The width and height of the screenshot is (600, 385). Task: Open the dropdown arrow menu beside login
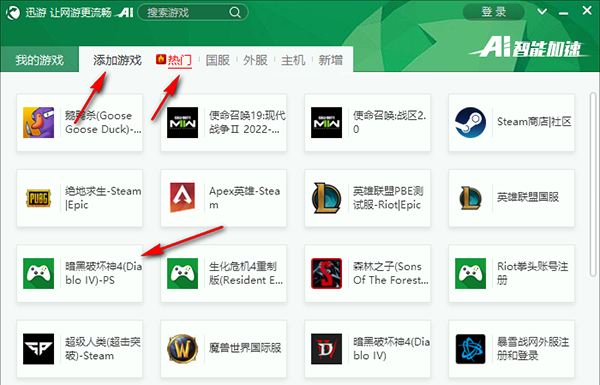point(542,12)
